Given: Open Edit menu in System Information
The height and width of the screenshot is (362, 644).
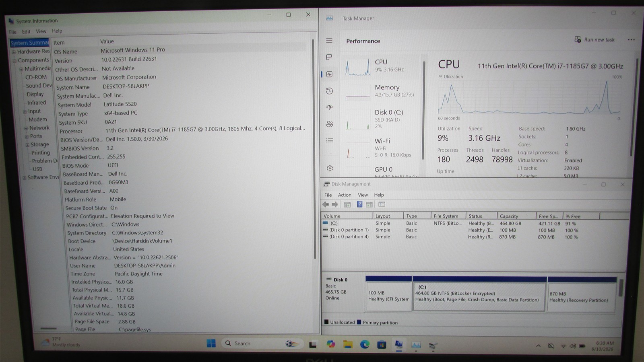Looking at the screenshot, I should point(26,31).
